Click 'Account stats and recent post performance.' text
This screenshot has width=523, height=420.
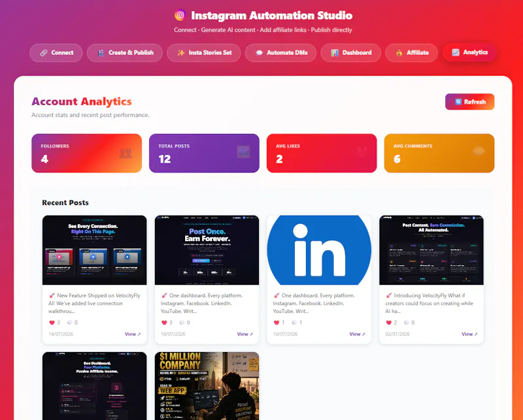pyautogui.click(x=90, y=115)
